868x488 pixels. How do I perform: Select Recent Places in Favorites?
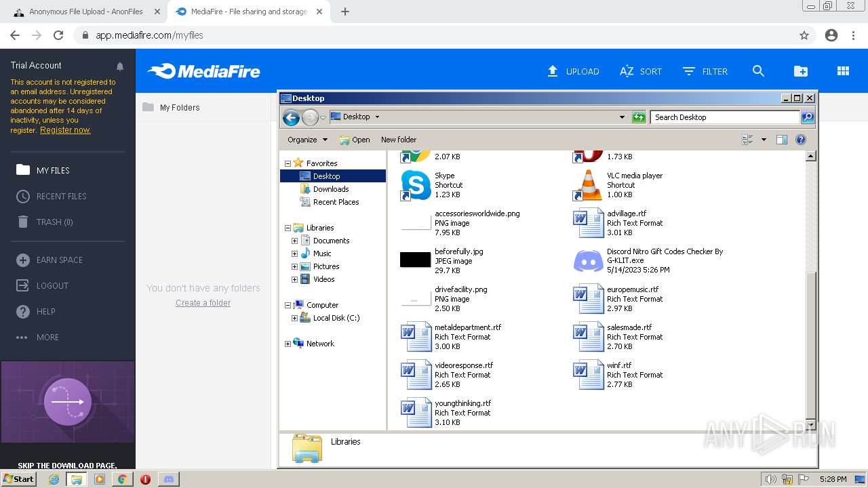coord(336,202)
